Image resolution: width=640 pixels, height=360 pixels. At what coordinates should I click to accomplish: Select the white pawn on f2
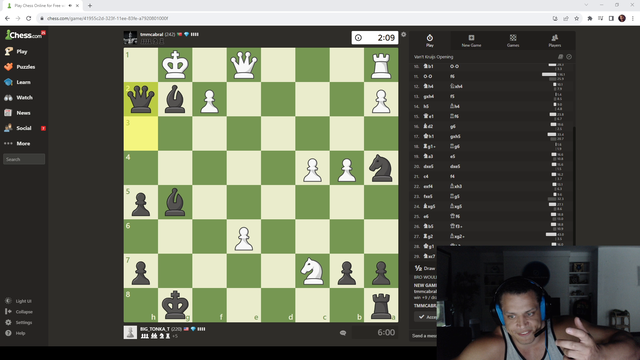pos(209,99)
